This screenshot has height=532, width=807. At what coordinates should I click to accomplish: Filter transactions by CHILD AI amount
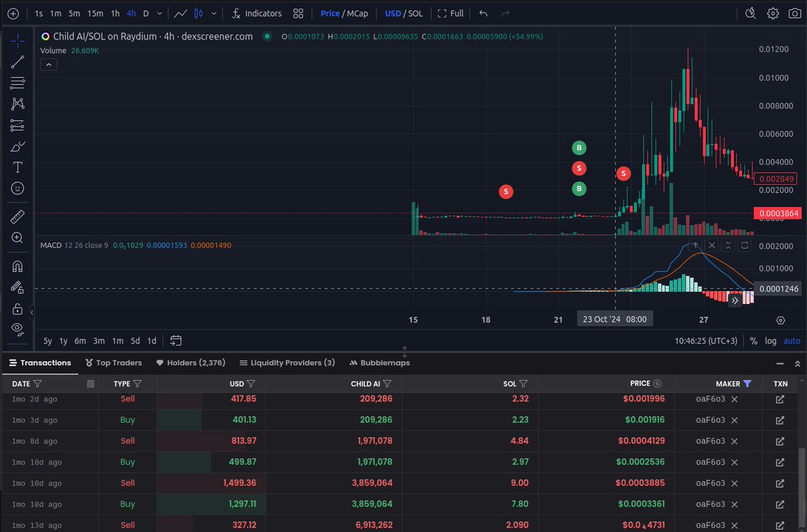pos(389,383)
